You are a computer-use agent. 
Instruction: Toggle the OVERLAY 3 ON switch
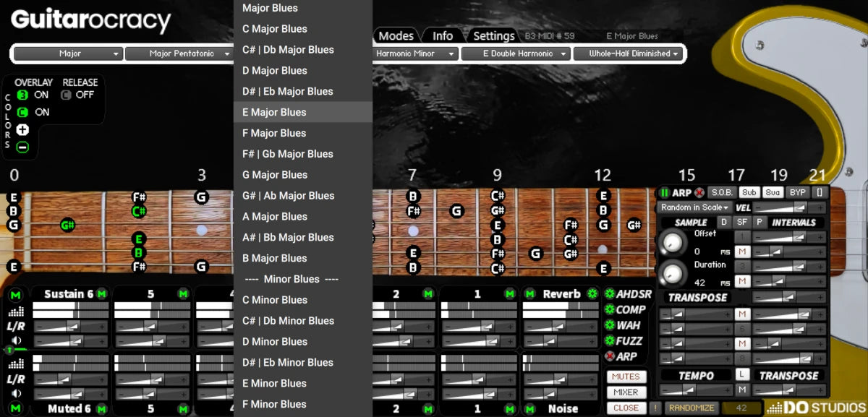pos(22,95)
